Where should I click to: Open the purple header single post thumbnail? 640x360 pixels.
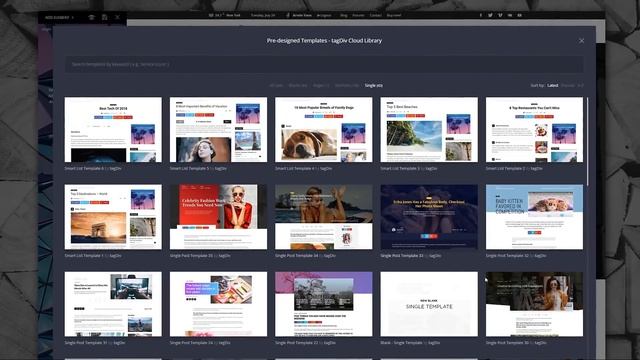[324, 304]
